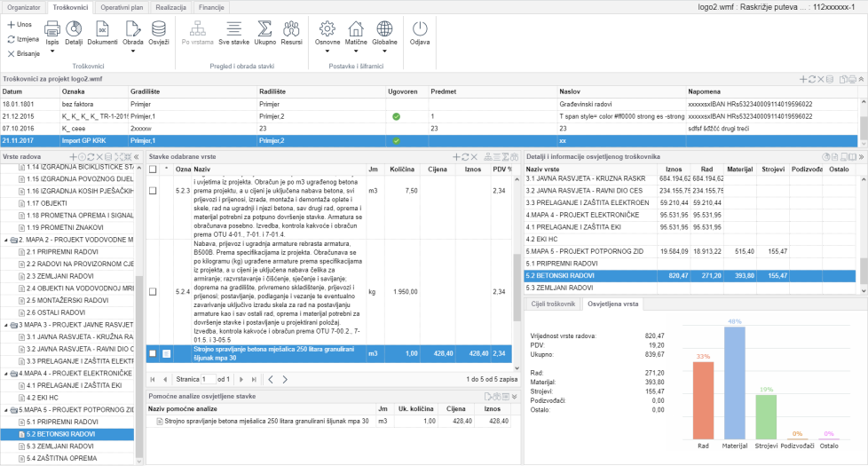This screenshot has width=868, height=466.
Task: Click the Ispis printer icon
Action: click(52, 28)
